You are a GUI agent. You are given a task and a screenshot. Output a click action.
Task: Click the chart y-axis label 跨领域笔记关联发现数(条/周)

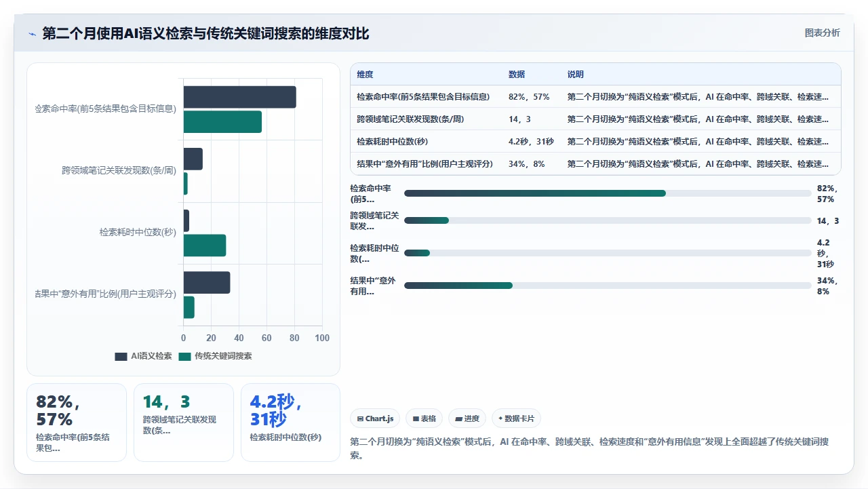point(119,171)
